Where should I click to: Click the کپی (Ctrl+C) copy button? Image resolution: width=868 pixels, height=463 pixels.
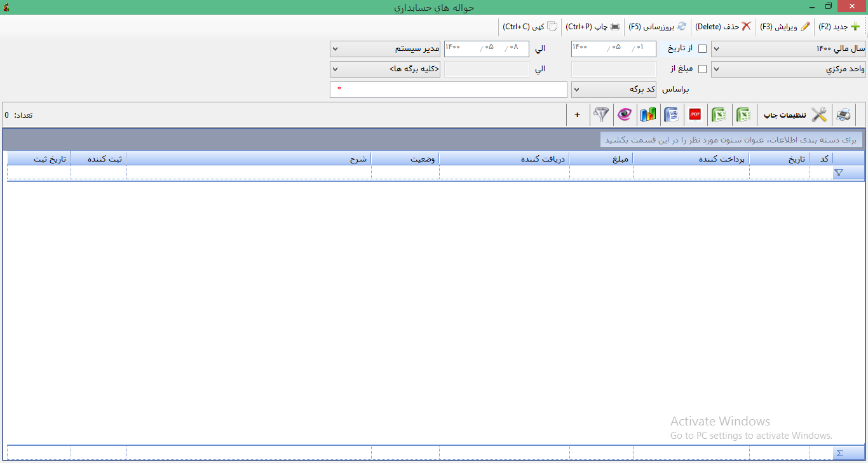[x=530, y=27]
